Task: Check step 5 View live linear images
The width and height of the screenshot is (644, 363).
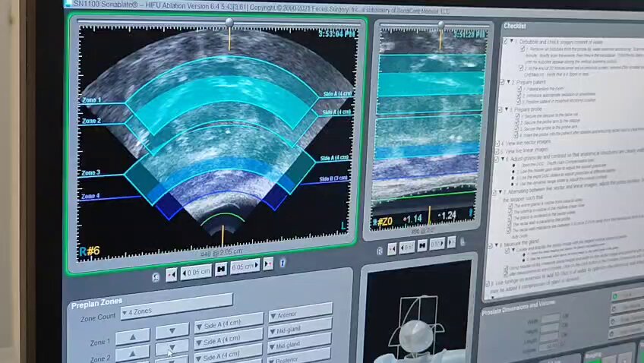Action: pyautogui.click(x=497, y=152)
